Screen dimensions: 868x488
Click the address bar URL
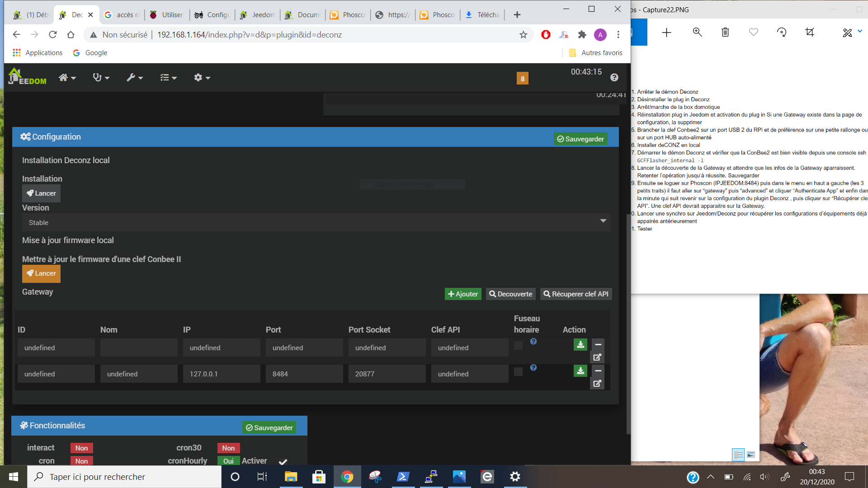[x=249, y=35]
